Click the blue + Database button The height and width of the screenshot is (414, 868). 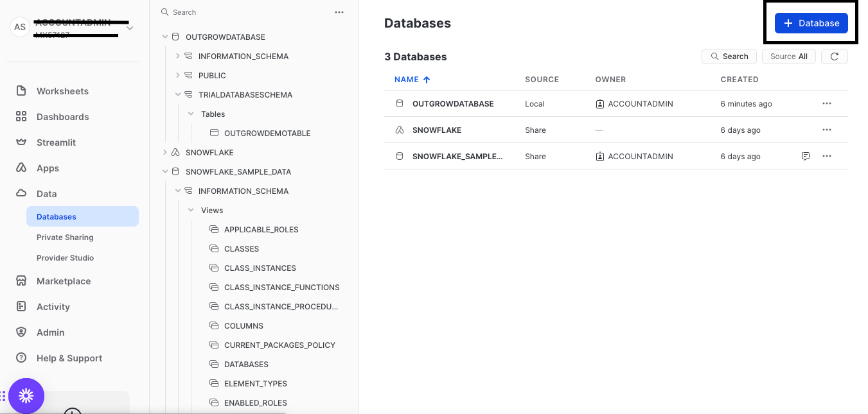[811, 23]
